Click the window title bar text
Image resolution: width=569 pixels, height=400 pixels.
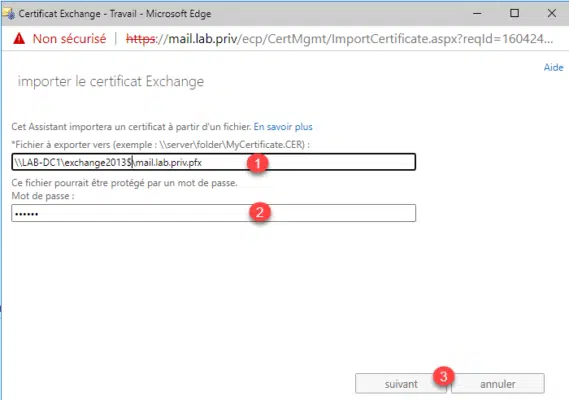tap(115, 14)
